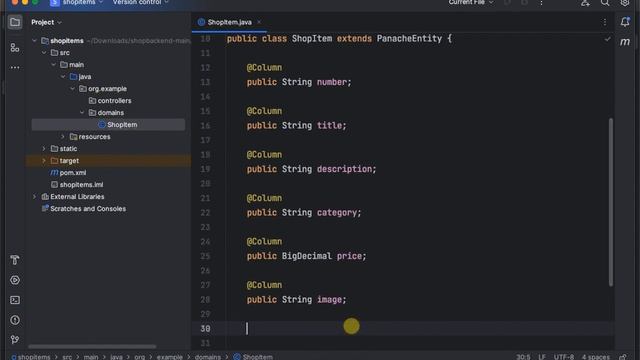Click 'BigDecimal' type on line 25
The width and height of the screenshot is (640, 360).
click(307, 256)
